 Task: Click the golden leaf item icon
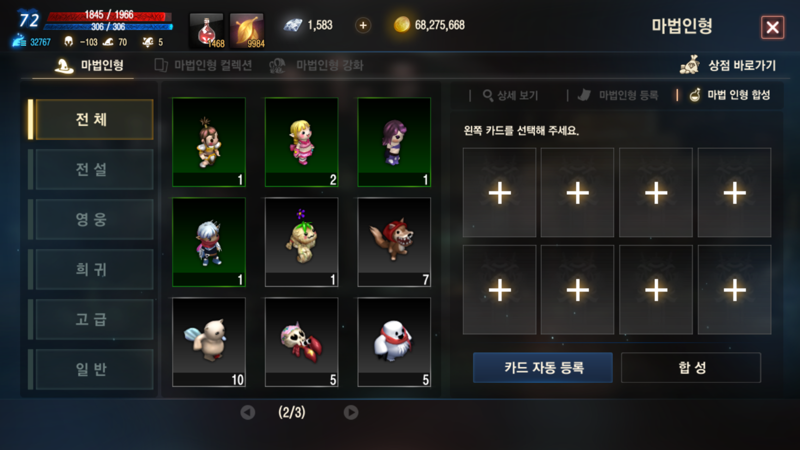tap(247, 31)
